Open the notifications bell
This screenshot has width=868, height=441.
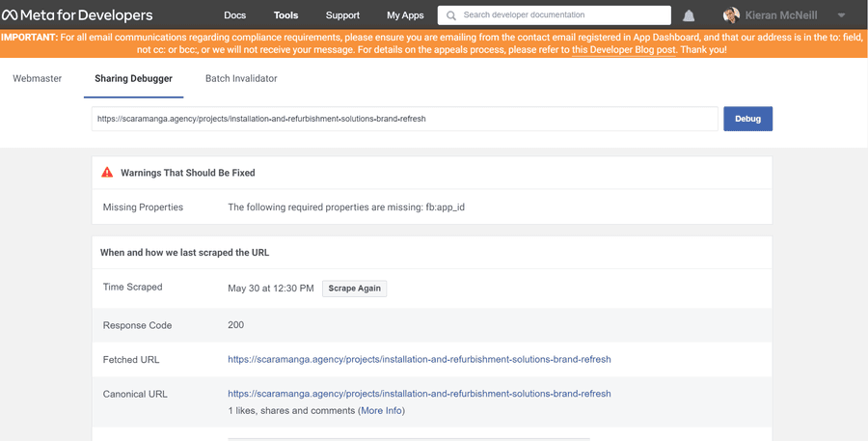point(689,15)
